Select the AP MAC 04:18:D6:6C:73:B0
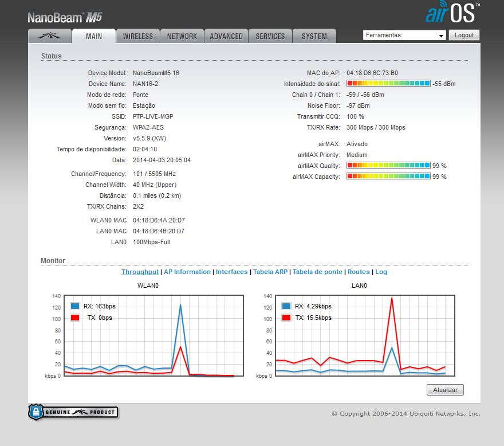 tap(372, 73)
